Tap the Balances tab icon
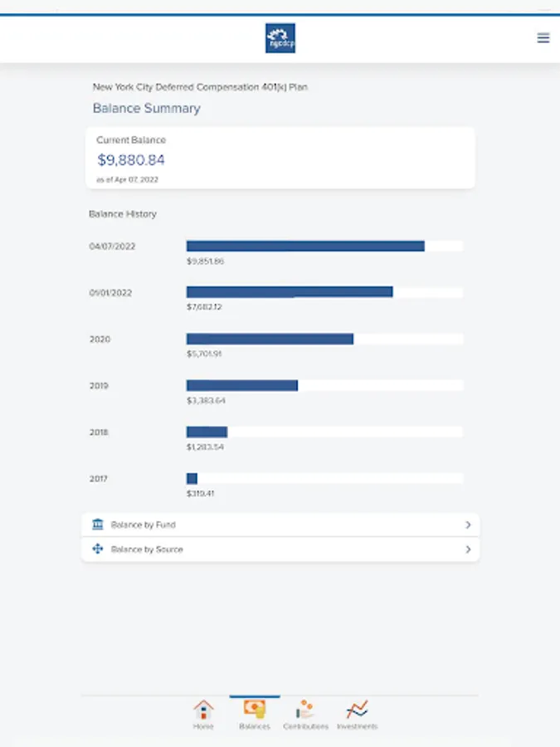The width and height of the screenshot is (560, 747). click(x=254, y=710)
